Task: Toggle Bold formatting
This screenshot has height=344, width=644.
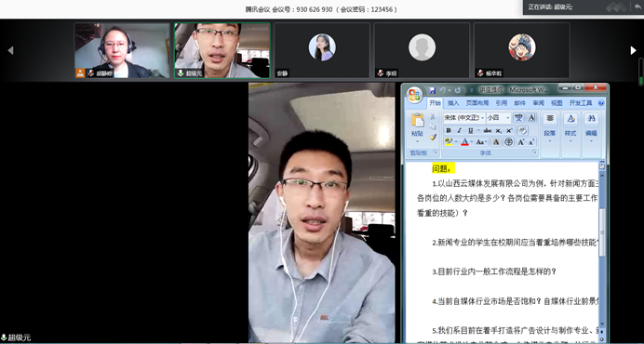Action: click(449, 130)
